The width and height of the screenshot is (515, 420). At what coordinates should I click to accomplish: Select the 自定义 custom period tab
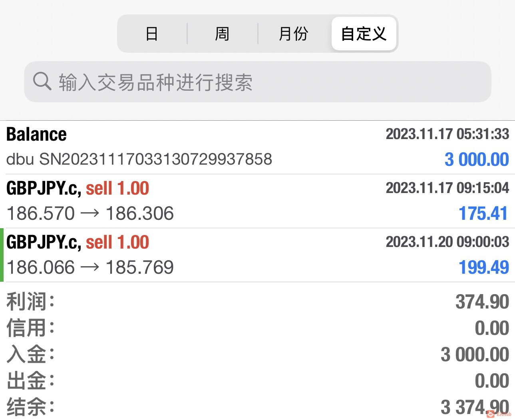pyautogui.click(x=364, y=34)
